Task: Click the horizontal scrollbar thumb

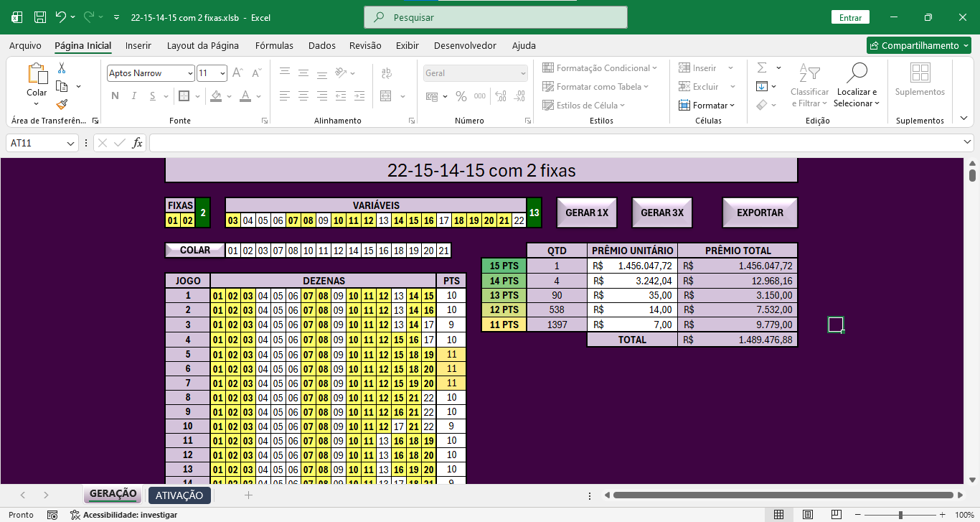Action: pyautogui.click(x=783, y=495)
